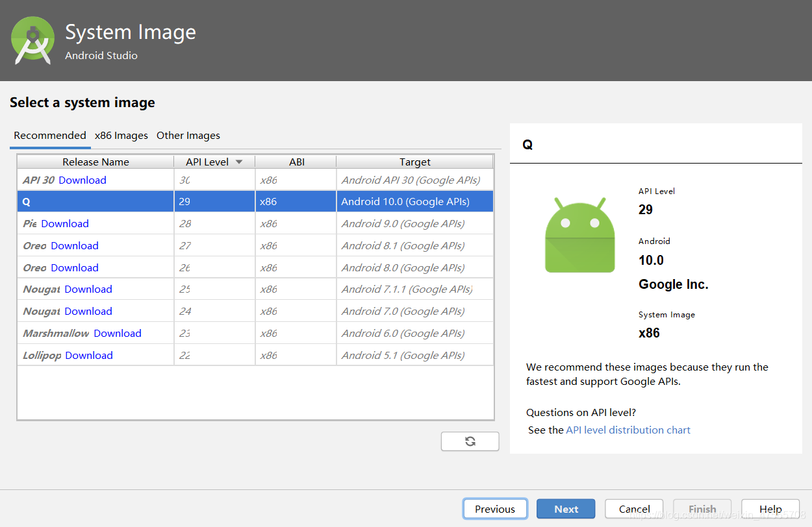Click the API level 22 table cell
Viewport: 812px width, 527px height.
pos(214,355)
